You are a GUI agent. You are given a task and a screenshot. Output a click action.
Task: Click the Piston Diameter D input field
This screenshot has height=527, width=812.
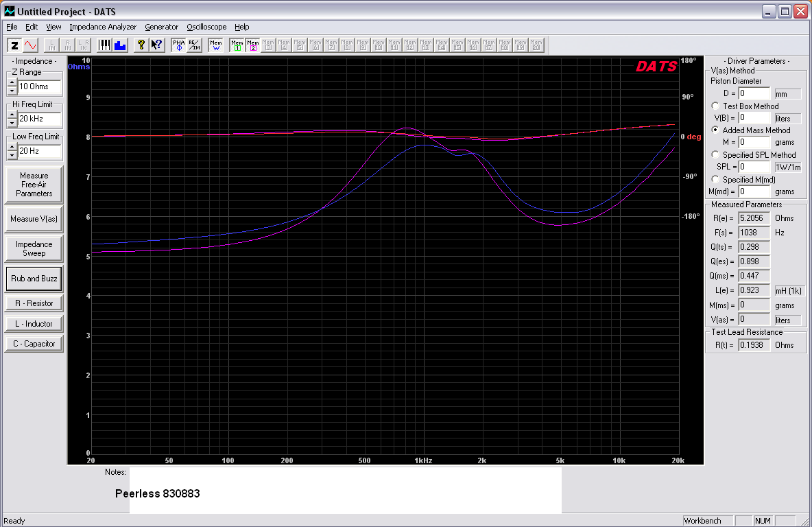(754, 93)
